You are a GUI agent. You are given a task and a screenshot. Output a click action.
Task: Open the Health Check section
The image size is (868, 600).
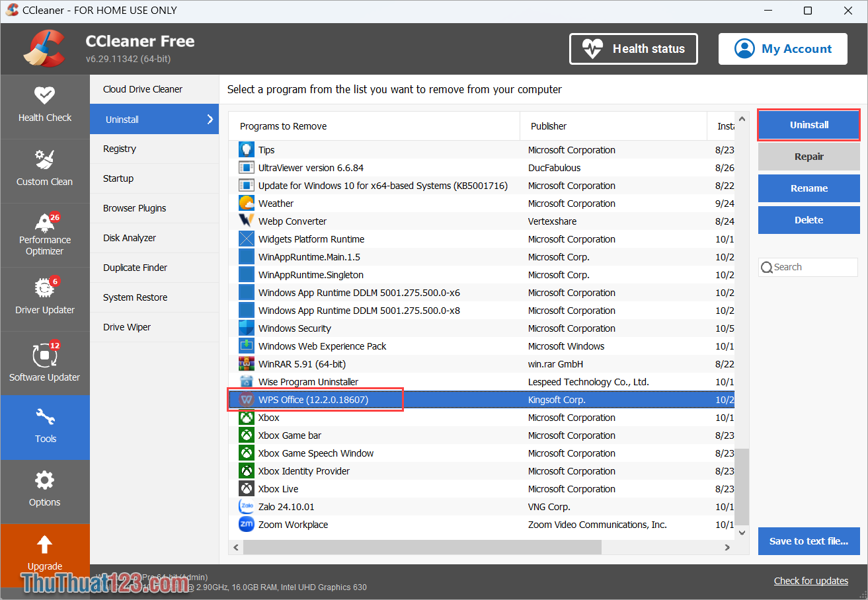[45, 106]
